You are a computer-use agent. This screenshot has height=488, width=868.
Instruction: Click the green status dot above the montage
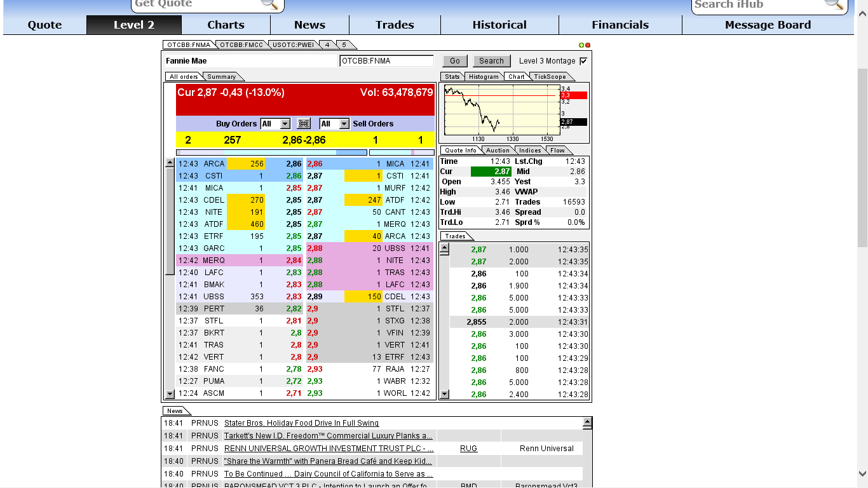(x=582, y=44)
